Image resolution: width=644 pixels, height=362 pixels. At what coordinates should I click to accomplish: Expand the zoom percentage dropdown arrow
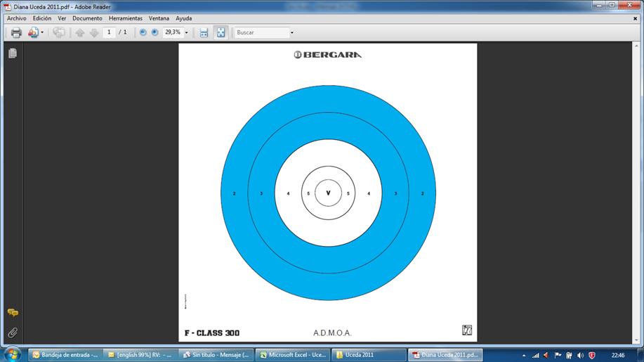pyautogui.click(x=186, y=32)
